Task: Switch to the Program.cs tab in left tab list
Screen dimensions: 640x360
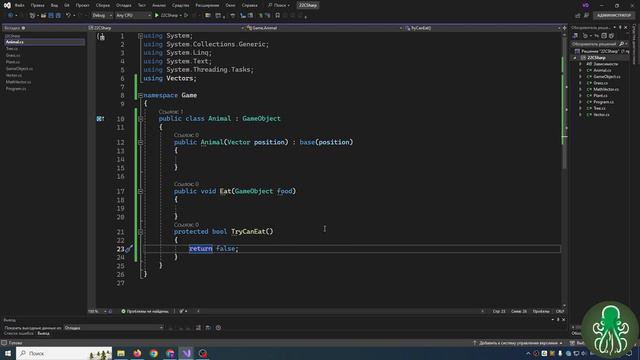Action: 16,89
